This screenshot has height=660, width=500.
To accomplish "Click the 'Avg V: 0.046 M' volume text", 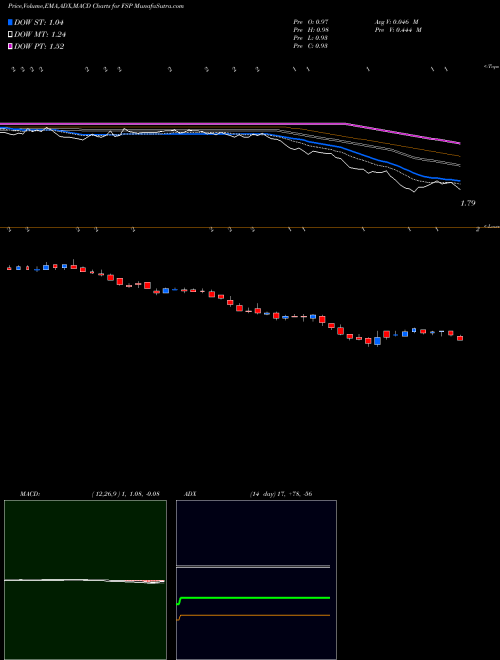I will point(396,22).
